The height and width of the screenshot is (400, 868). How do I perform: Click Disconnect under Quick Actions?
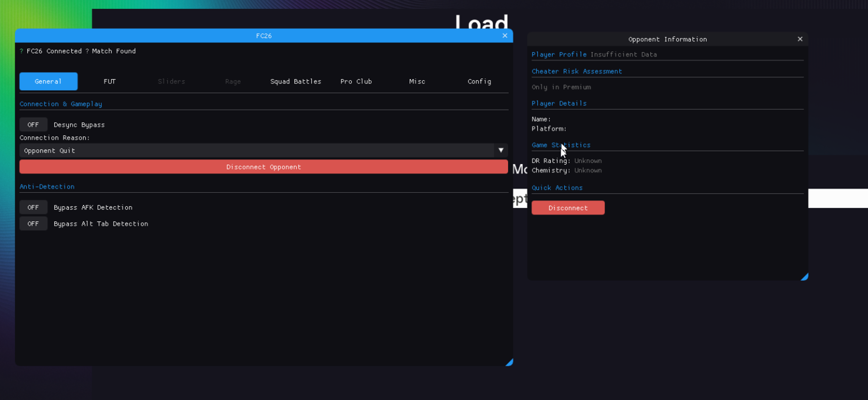568,208
